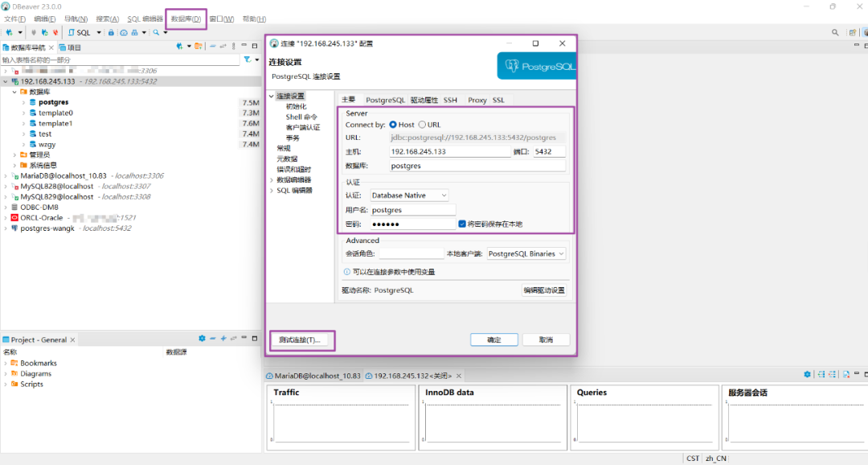
Task: Click the plus icon in Project panel
Action: pos(223,338)
